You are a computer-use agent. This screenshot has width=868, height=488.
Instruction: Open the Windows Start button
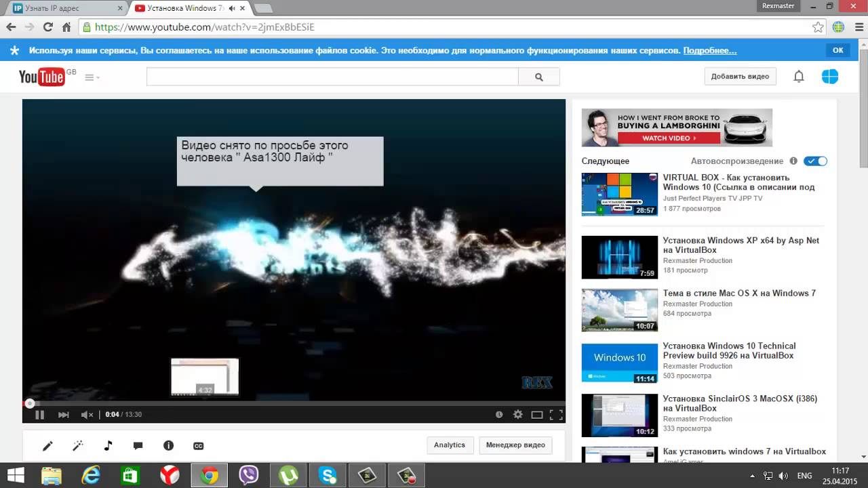pos(16,475)
